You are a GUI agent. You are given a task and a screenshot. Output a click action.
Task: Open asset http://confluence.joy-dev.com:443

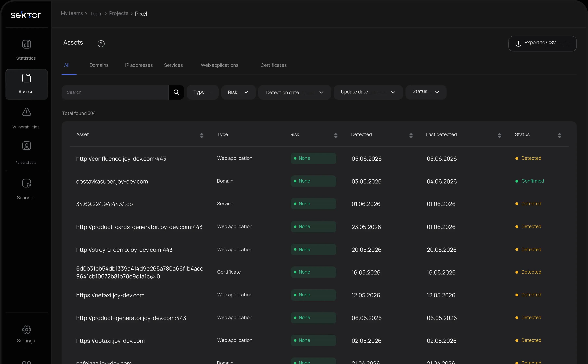(x=121, y=159)
